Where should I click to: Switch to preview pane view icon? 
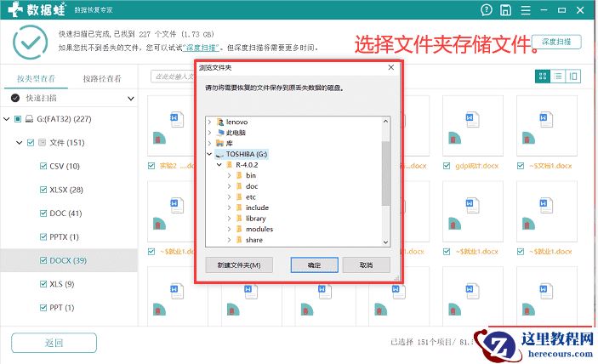573,77
